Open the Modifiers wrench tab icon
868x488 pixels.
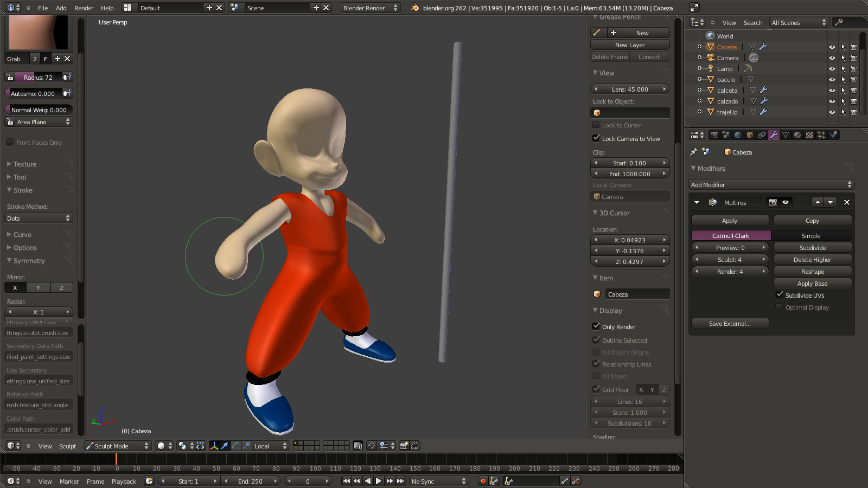click(774, 135)
